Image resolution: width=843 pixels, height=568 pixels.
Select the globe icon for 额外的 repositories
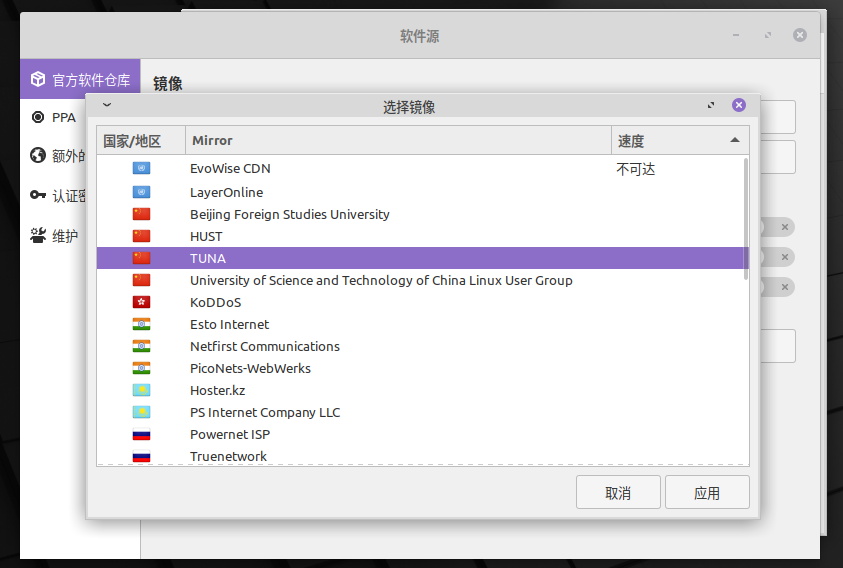point(38,155)
